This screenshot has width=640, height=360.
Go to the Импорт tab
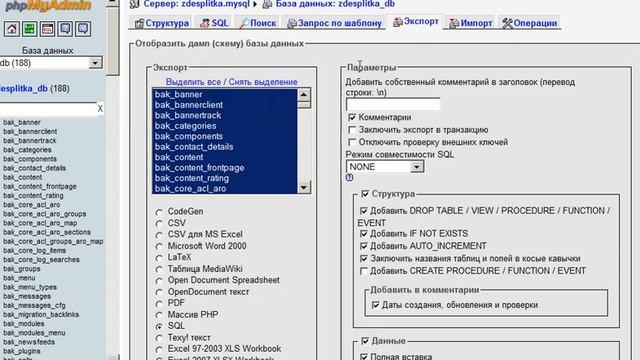[x=471, y=23]
